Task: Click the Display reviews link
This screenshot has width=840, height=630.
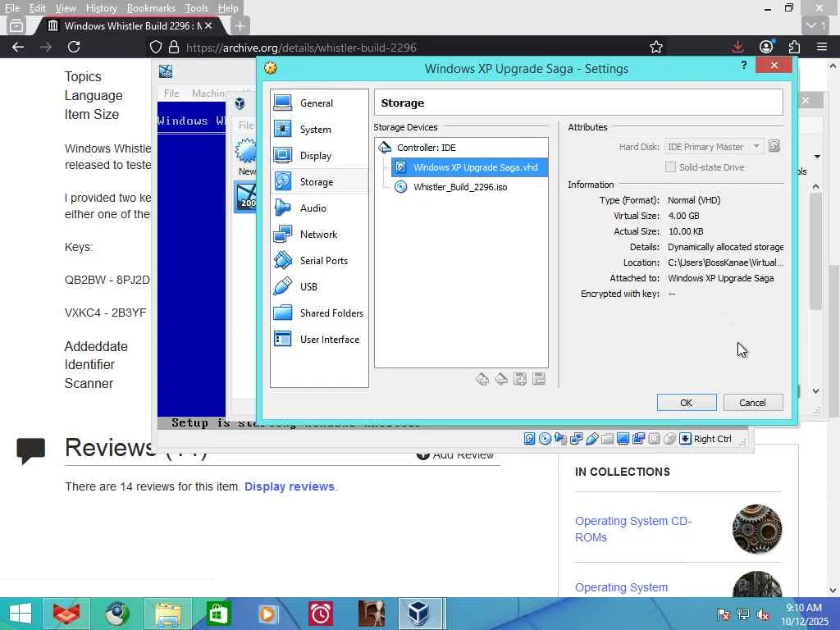Action: point(290,486)
